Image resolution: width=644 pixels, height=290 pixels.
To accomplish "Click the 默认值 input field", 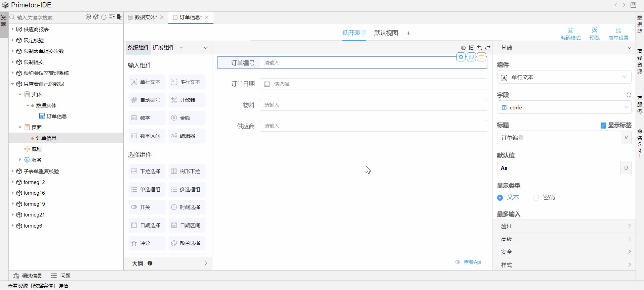I will click(558, 168).
